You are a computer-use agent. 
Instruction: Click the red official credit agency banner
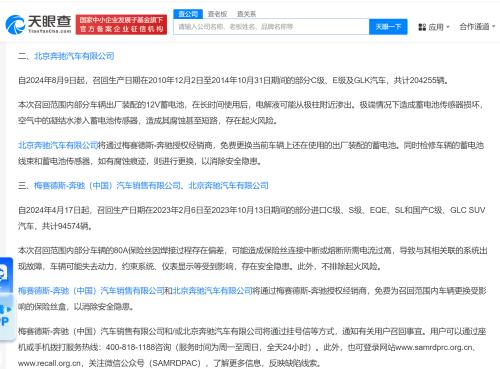[121, 24]
